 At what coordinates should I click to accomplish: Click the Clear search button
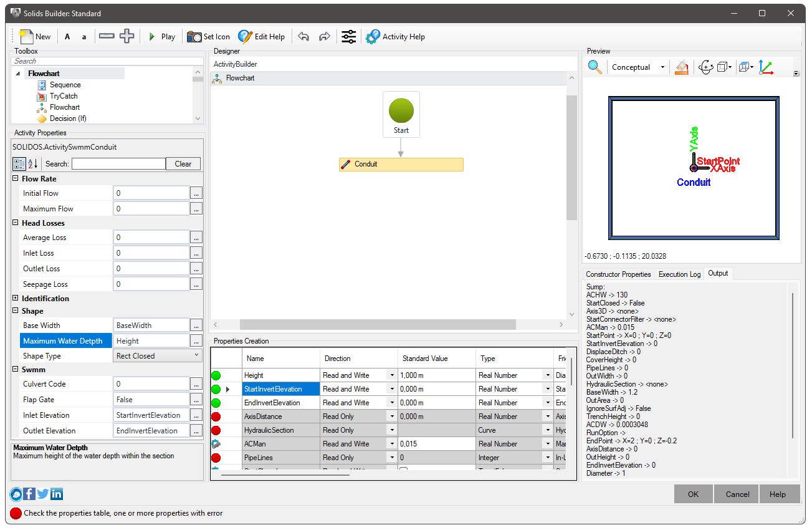pyautogui.click(x=183, y=164)
